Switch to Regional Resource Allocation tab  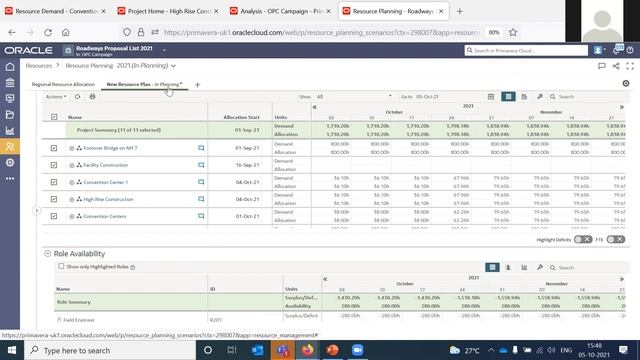point(63,84)
